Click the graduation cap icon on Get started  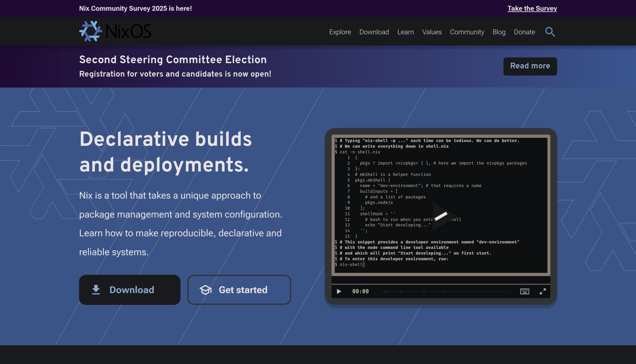[x=205, y=290]
